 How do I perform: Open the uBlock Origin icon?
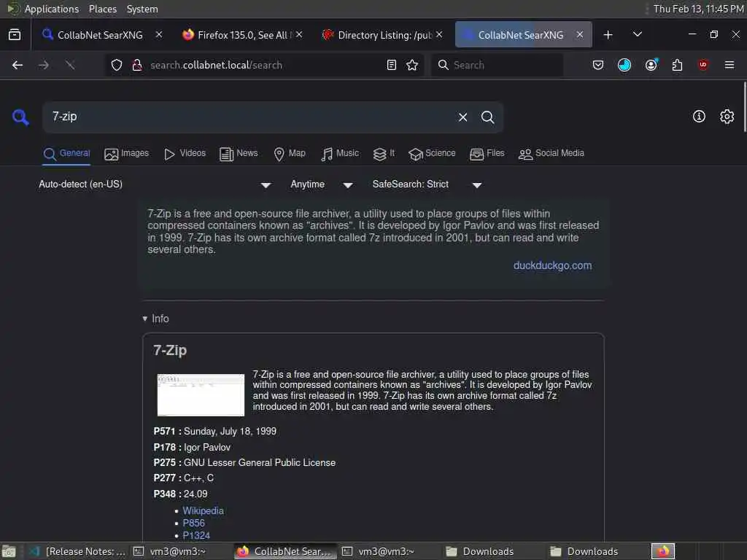pyautogui.click(x=703, y=65)
